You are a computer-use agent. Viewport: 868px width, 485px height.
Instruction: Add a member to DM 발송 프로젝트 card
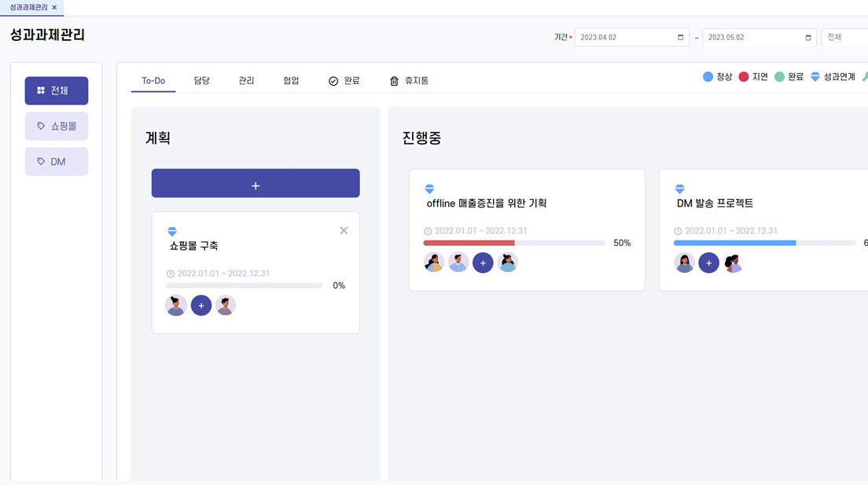tap(708, 263)
